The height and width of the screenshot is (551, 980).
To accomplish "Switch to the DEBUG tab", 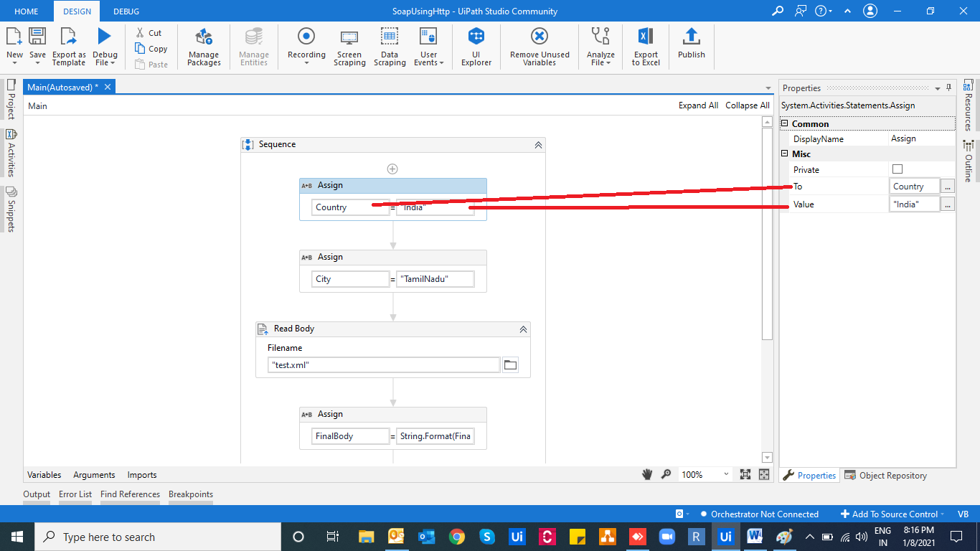I will (126, 11).
